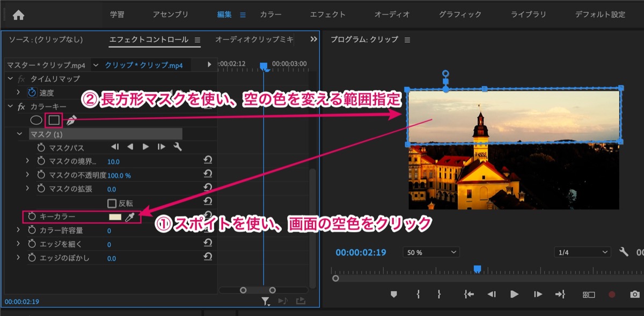Screen dimensions: 644x316
Task: Collapse the カラーキー effect group
Action: 10,106
